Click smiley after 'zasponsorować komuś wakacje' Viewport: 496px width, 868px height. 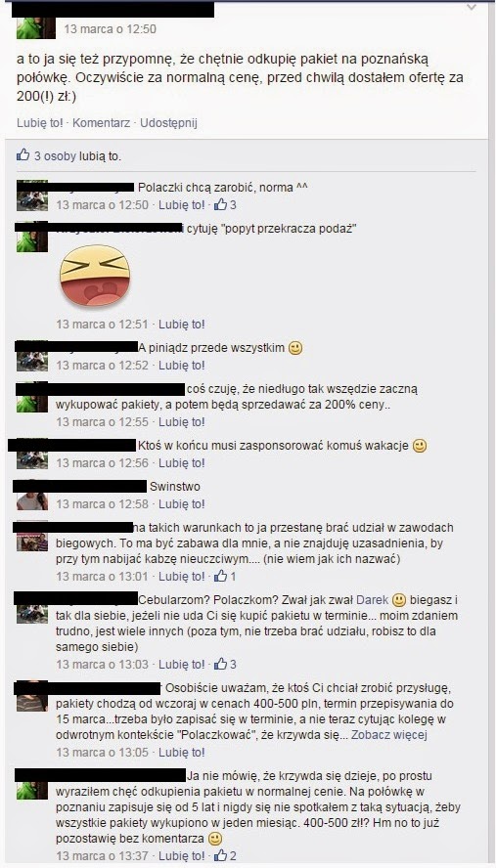[420, 446]
